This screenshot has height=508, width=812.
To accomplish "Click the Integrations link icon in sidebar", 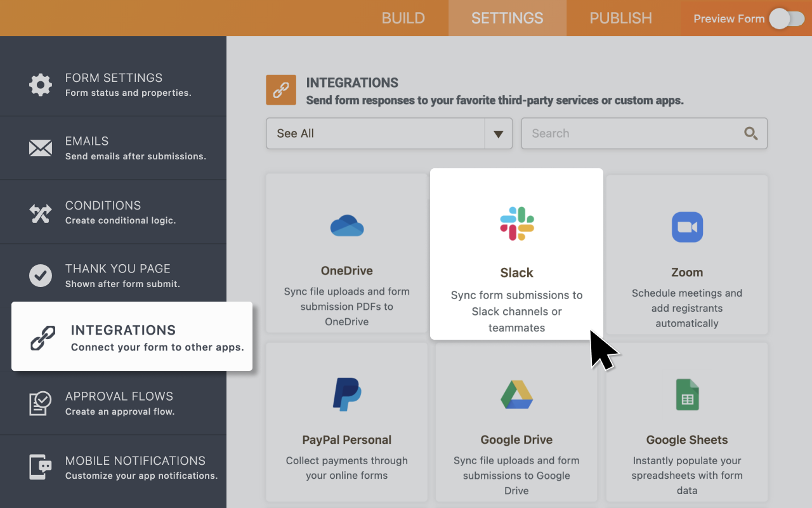I will point(43,338).
